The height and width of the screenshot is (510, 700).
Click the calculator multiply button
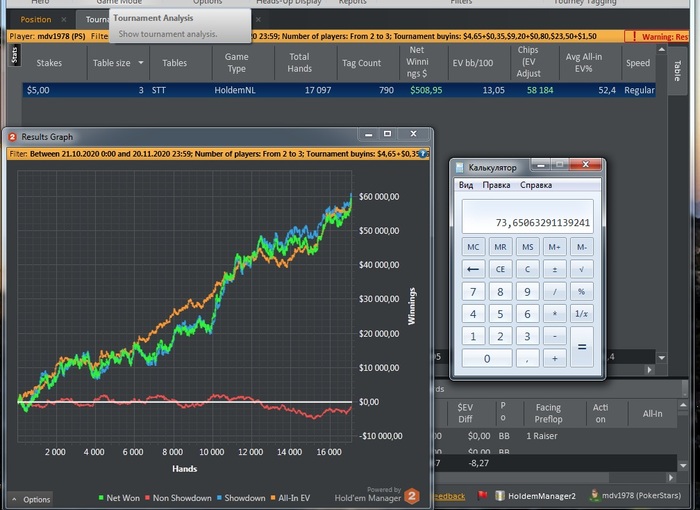tap(554, 314)
